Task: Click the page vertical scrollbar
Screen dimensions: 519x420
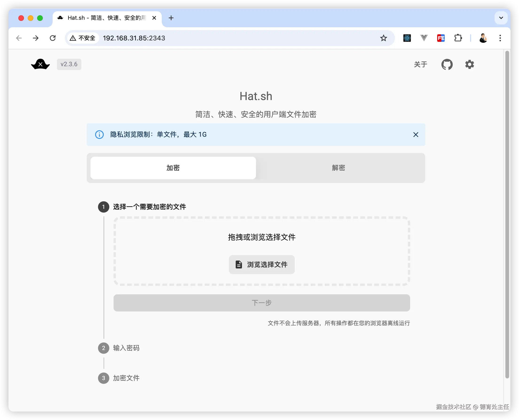Action: point(507,214)
